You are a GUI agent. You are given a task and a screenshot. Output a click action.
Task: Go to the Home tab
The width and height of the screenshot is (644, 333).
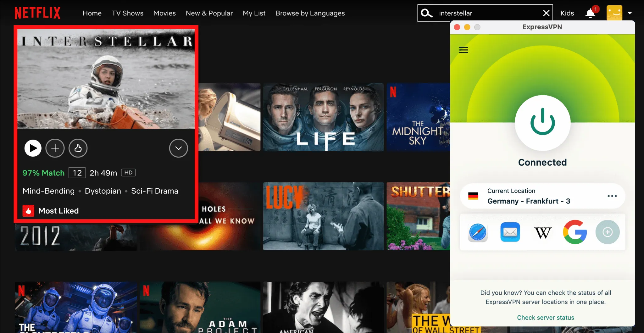click(x=92, y=13)
